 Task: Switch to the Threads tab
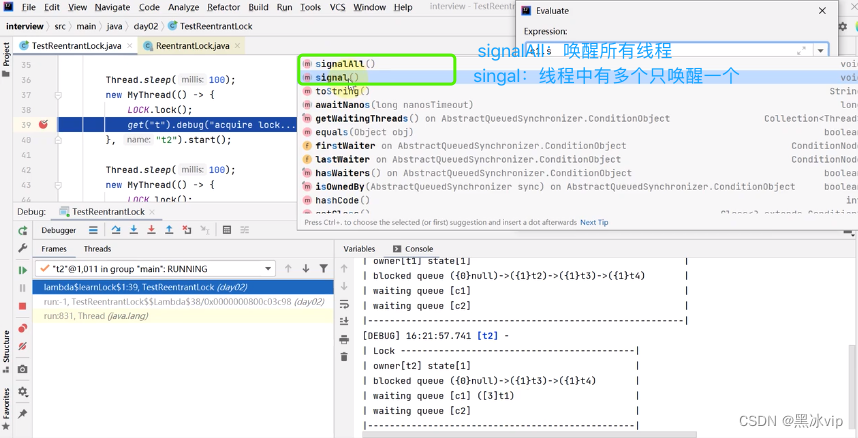click(x=97, y=249)
